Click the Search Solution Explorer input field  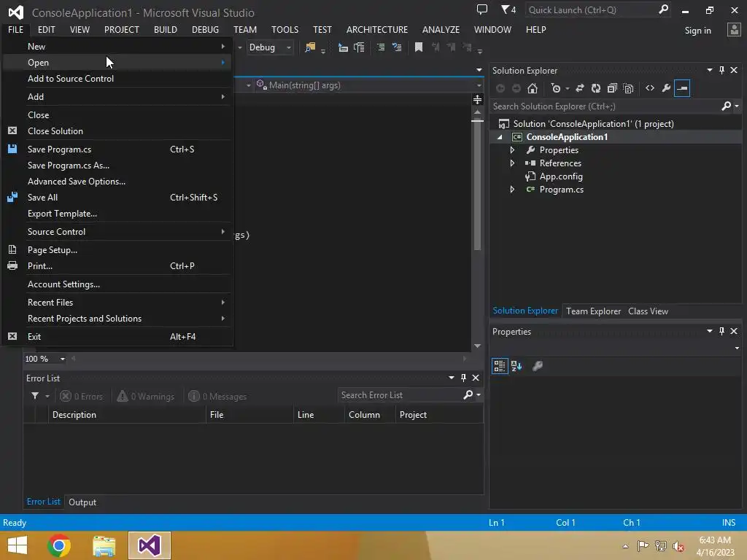click(605, 106)
